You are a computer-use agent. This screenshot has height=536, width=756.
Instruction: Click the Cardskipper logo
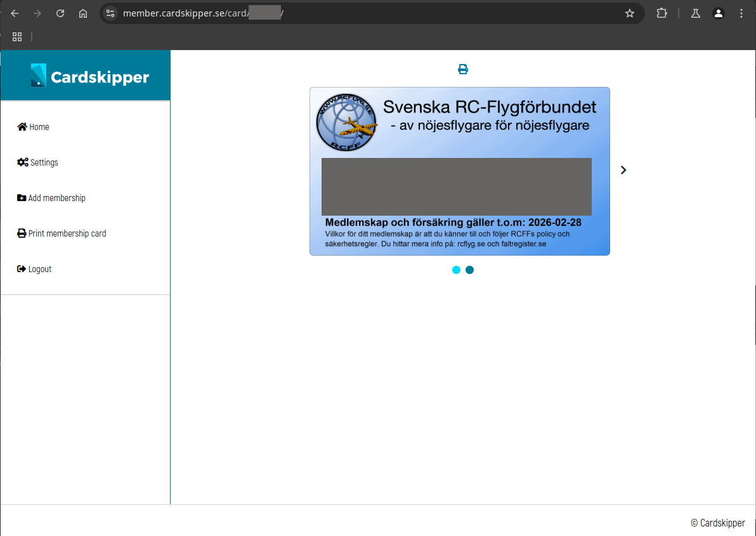tap(89, 75)
